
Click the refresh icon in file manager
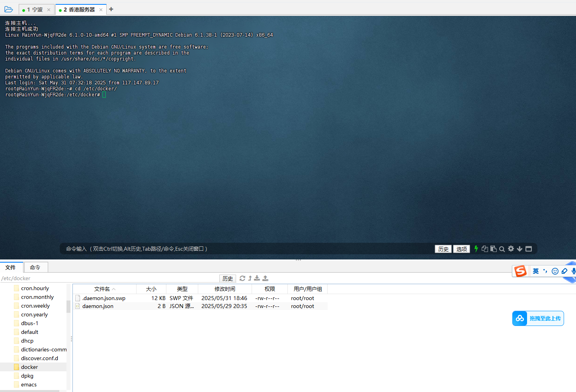pos(242,278)
